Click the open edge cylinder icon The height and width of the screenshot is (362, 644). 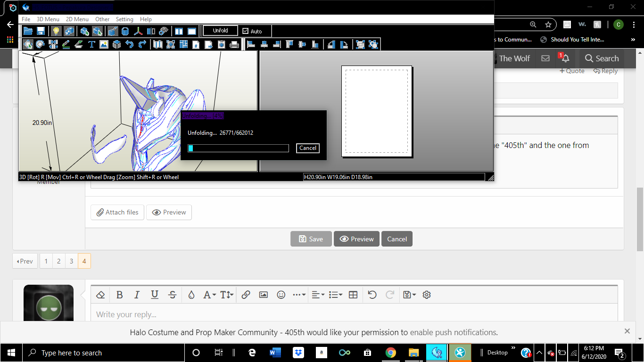125,31
